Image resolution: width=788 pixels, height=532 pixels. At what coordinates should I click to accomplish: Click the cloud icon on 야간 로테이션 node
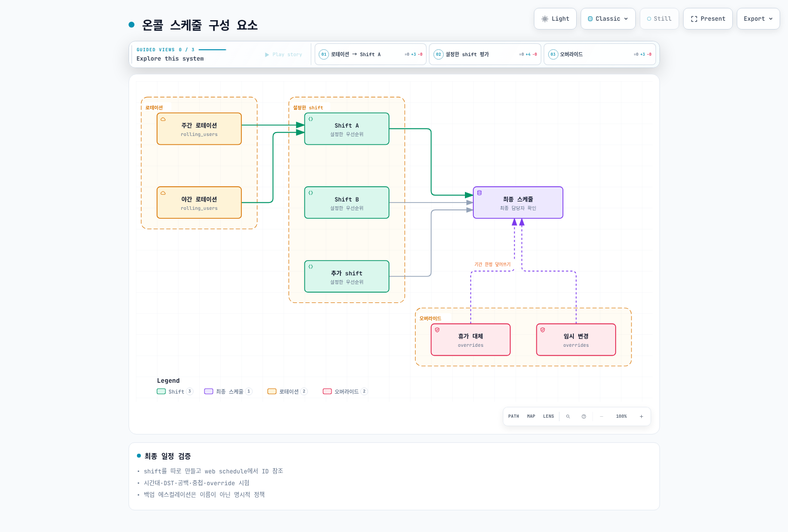(163, 193)
